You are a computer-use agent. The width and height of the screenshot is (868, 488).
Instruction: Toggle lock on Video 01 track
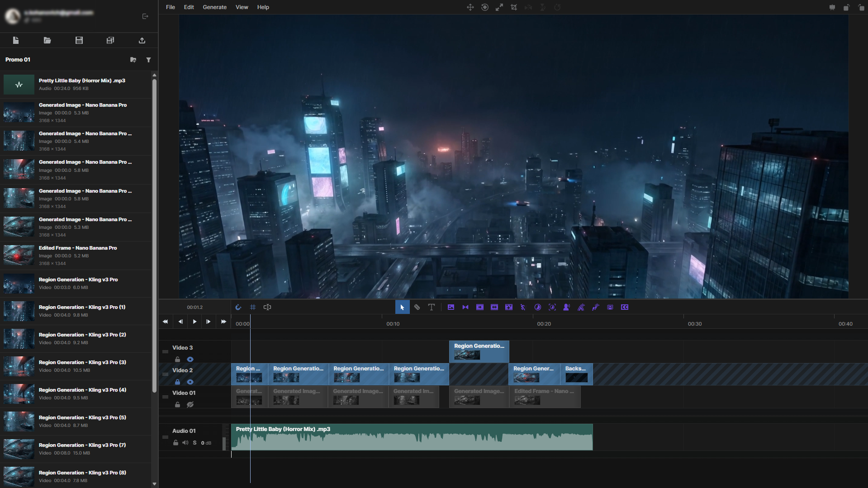(x=178, y=405)
